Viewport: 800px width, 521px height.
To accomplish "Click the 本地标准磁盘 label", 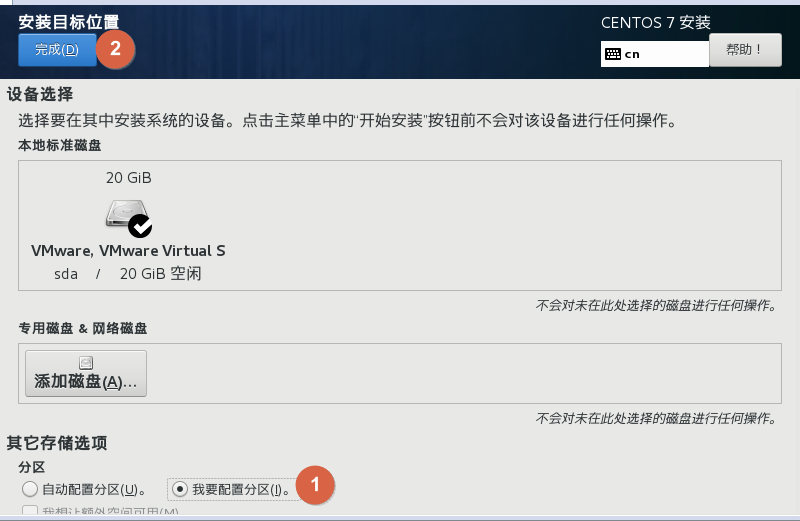I will click(60, 145).
